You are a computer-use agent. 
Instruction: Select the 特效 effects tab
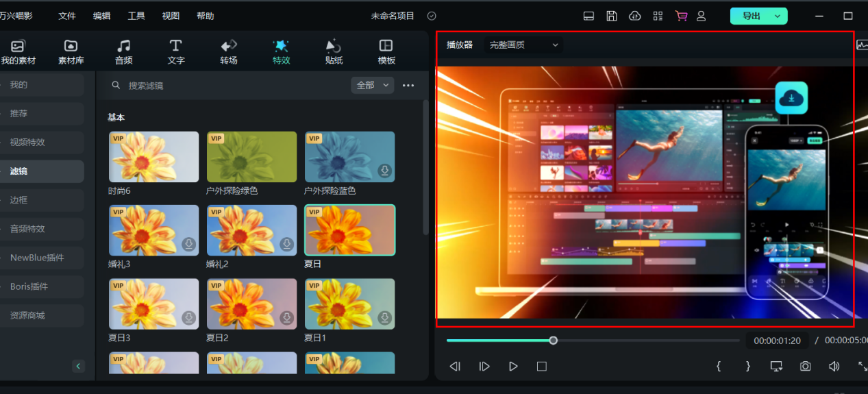pos(281,52)
